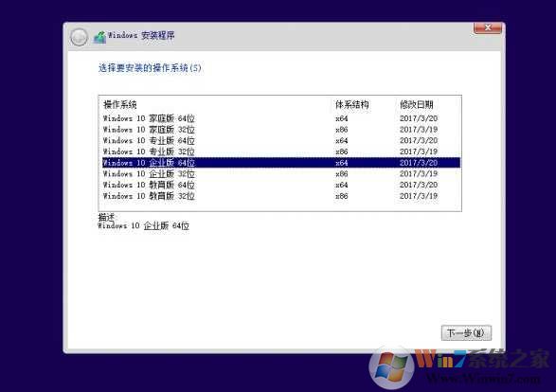Viewport: 556px width, 392px height.
Task: Select Windows 10 专业版 32位 row
Action: [281, 151]
